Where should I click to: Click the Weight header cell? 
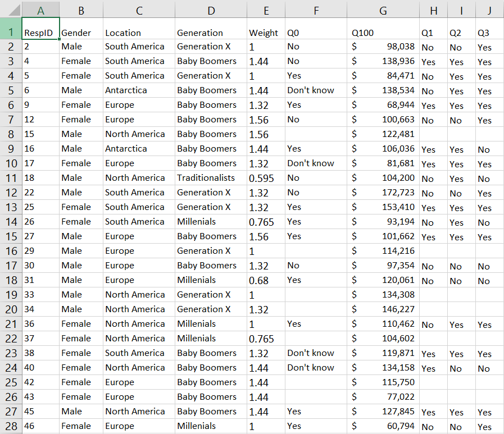(x=265, y=33)
